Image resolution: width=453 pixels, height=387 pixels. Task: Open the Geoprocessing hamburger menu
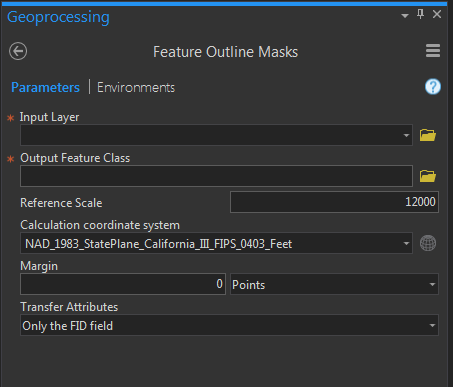pyautogui.click(x=433, y=51)
